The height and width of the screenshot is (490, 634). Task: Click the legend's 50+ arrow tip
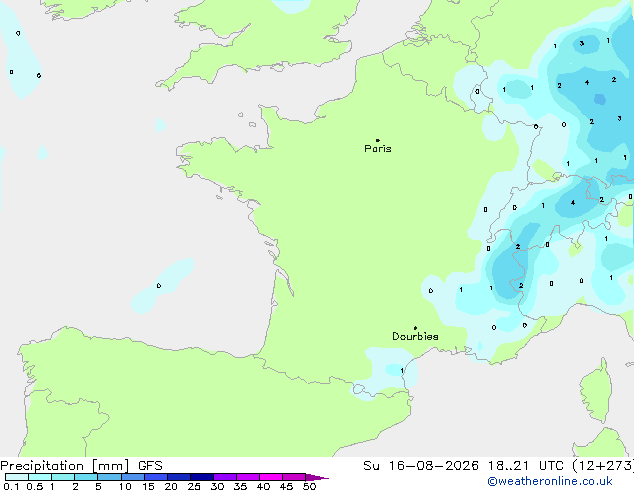[317, 477]
